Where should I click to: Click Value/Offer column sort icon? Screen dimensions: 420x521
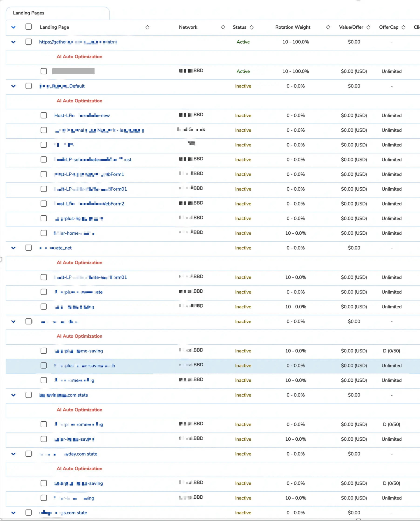click(x=368, y=27)
